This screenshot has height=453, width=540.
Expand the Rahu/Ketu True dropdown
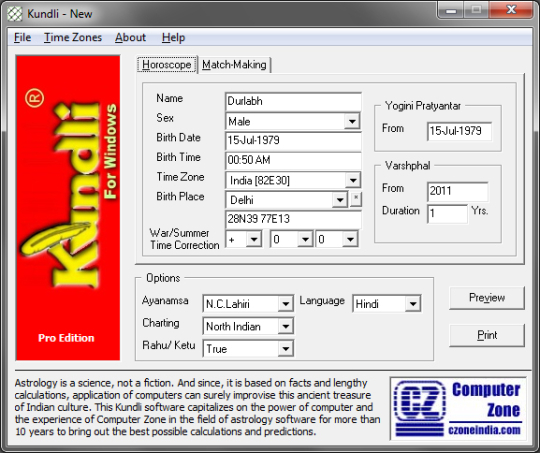(285, 349)
